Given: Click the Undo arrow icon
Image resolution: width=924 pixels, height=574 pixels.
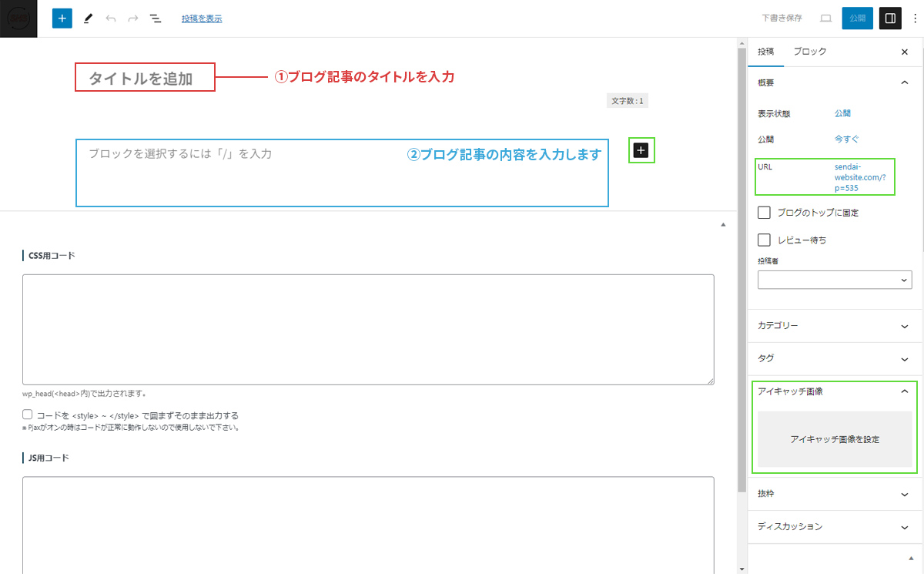Looking at the screenshot, I should [x=111, y=18].
